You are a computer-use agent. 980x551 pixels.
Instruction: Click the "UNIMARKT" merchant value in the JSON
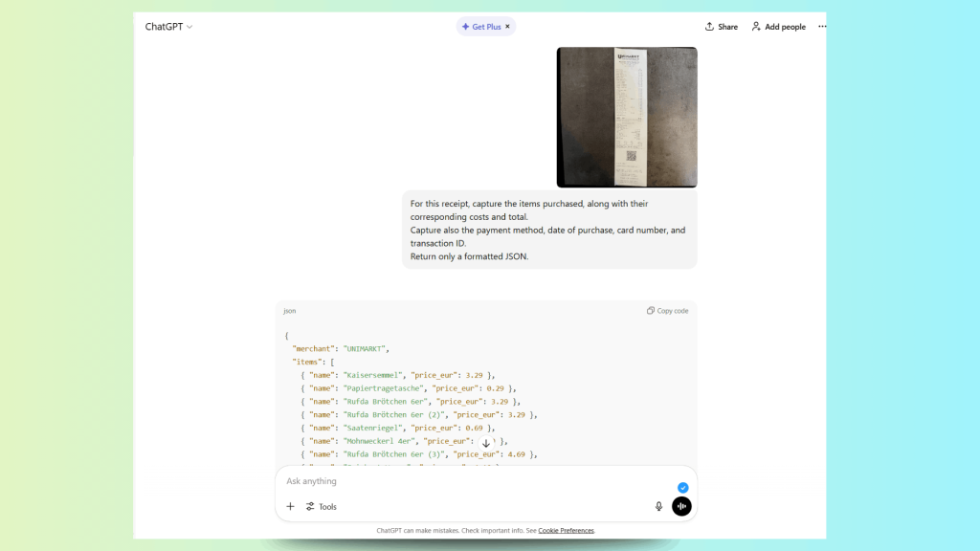coord(366,348)
